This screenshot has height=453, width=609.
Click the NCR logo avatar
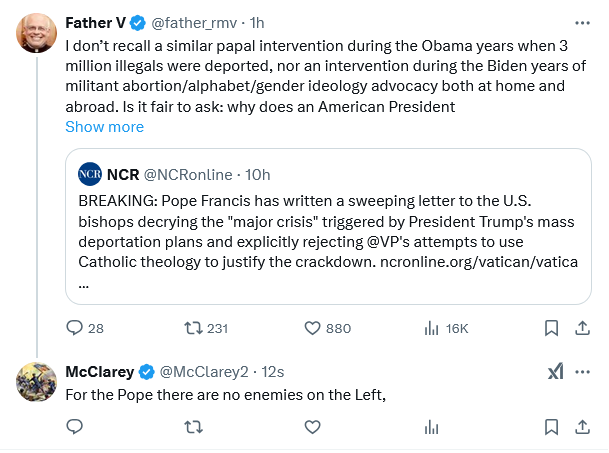(90, 174)
